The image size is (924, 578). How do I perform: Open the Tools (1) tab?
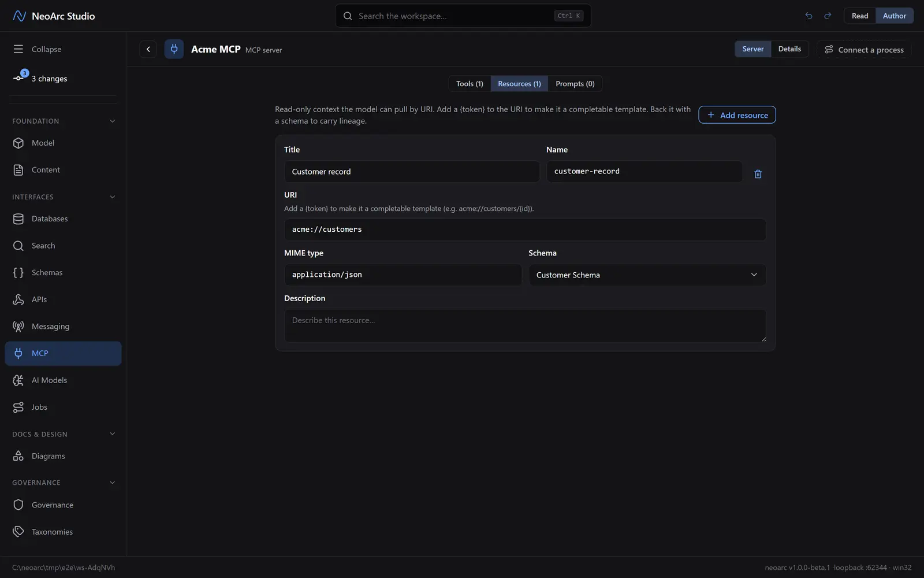click(470, 84)
